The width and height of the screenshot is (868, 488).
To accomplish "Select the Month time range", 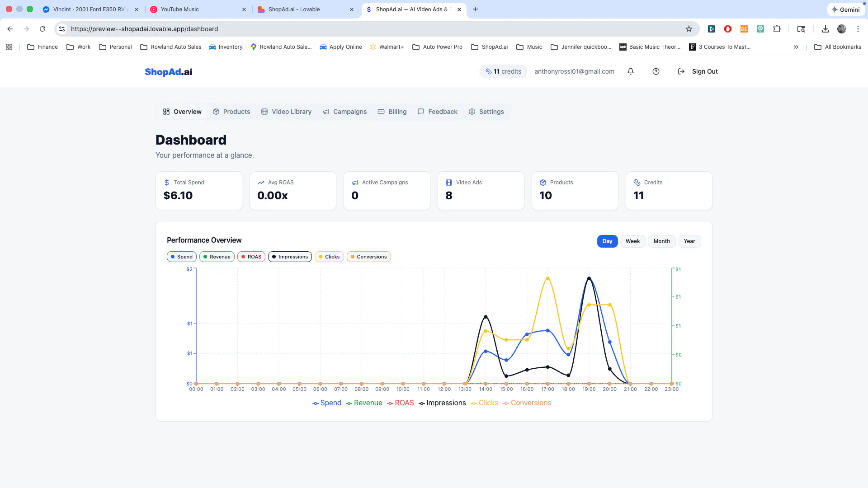I will coord(662,241).
